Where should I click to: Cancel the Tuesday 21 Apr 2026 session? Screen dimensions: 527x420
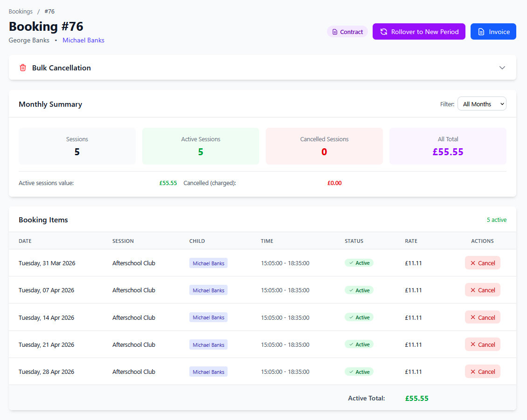pos(482,344)
